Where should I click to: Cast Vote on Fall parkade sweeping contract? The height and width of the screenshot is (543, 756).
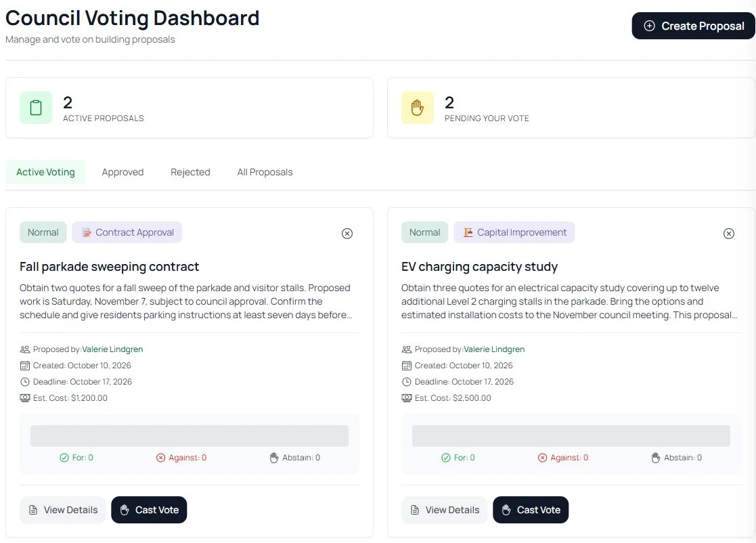[x=149, y=511]
